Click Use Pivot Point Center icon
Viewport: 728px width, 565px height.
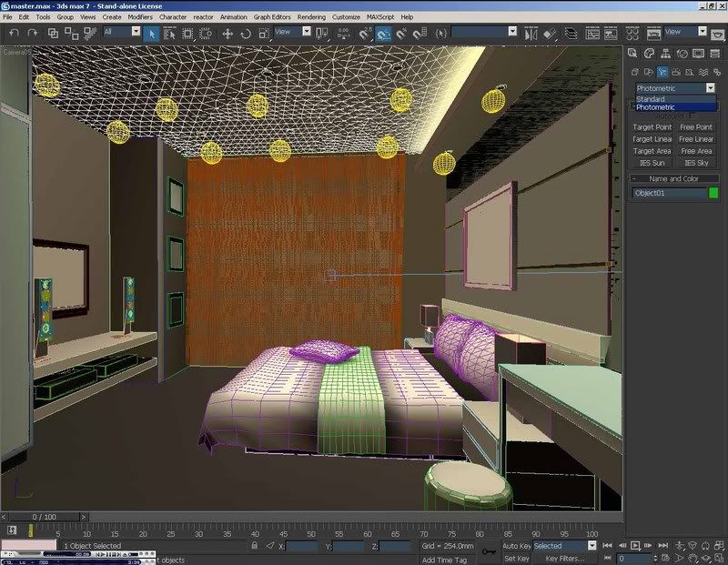(321, 34)
